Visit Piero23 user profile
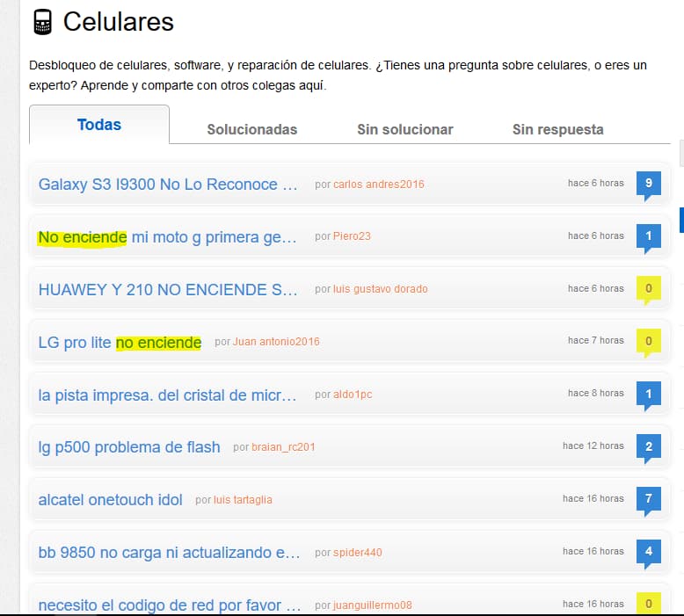The width and height of the screenshot is (684, 616). (x=352, y=236)
